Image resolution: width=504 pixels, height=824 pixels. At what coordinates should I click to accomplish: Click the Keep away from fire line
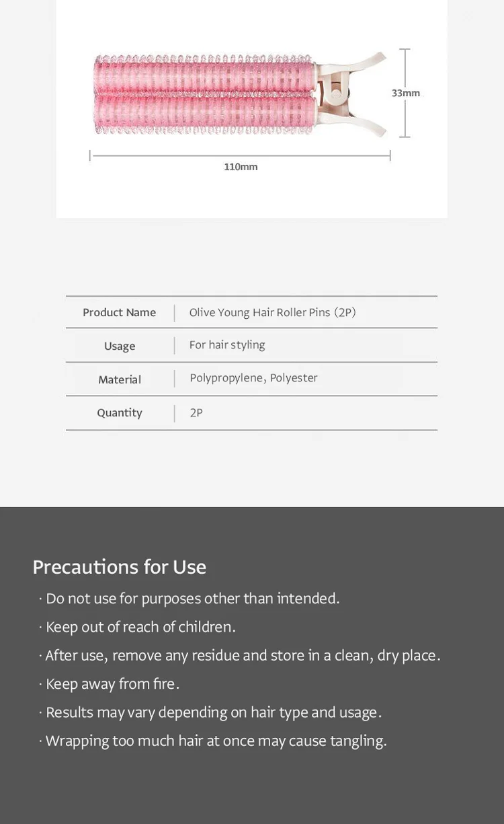coord(109,684)
